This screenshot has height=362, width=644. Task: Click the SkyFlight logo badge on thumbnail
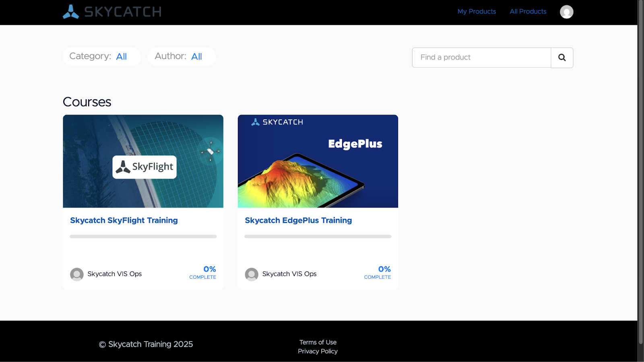(144, 167)
